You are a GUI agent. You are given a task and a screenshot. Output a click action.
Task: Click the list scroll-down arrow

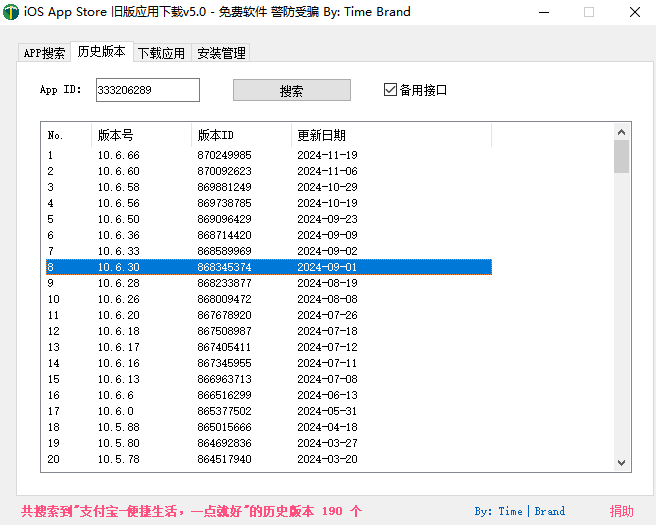click(621, 463)
